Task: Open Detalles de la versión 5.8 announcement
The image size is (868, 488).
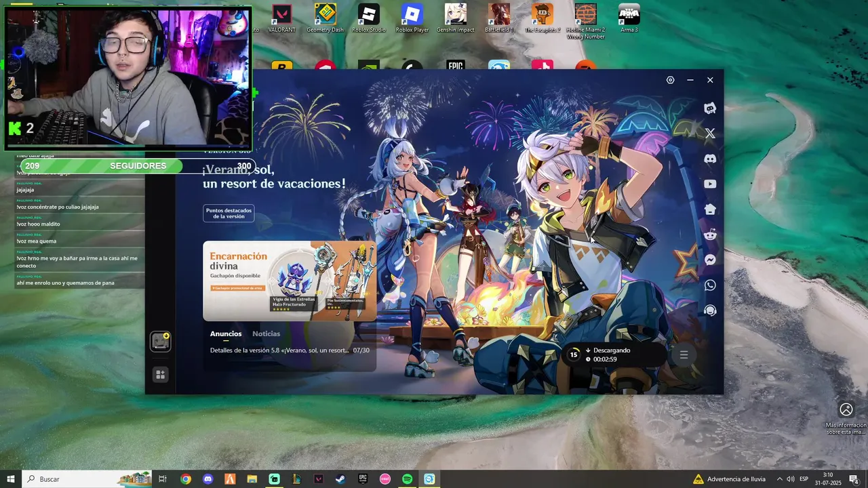Action: [290, 350]
